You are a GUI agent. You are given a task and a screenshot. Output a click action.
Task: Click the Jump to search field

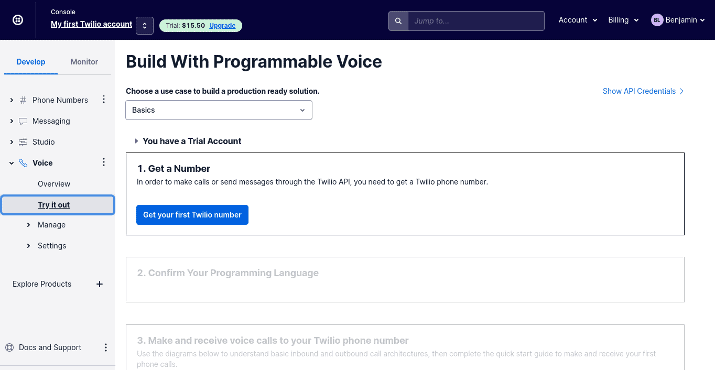[x=476, y=21]
